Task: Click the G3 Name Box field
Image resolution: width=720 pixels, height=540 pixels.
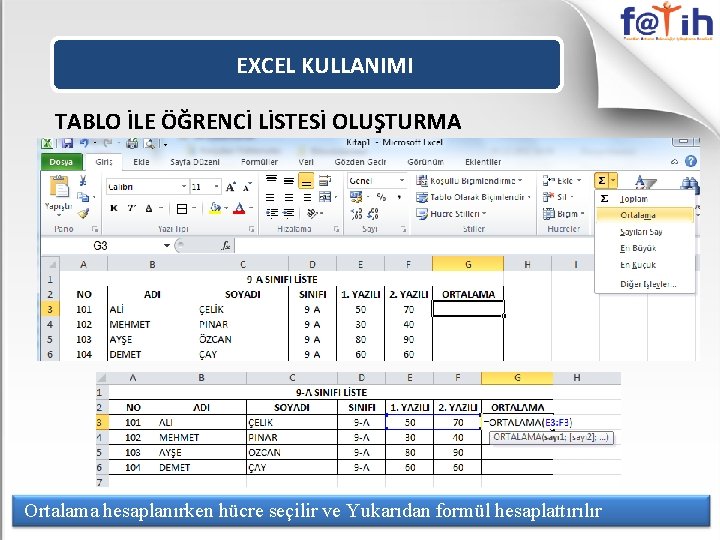Action: pyautogui.click(x=102, y=246)
